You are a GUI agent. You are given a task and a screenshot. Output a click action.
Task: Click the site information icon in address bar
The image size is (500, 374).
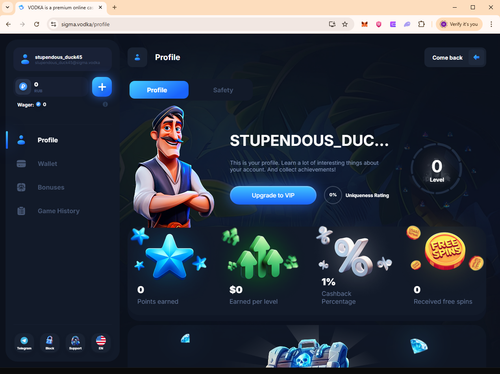[54, 24]
